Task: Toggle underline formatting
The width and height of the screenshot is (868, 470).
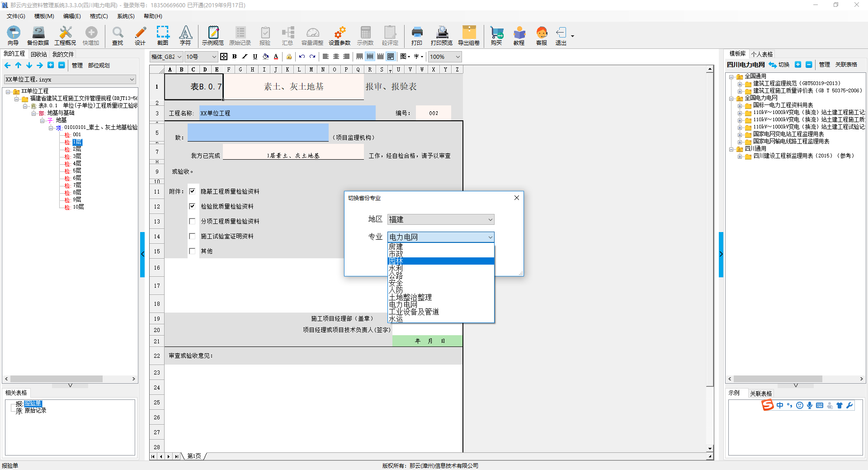Action: pyautogui.click(x=255, y=57)
